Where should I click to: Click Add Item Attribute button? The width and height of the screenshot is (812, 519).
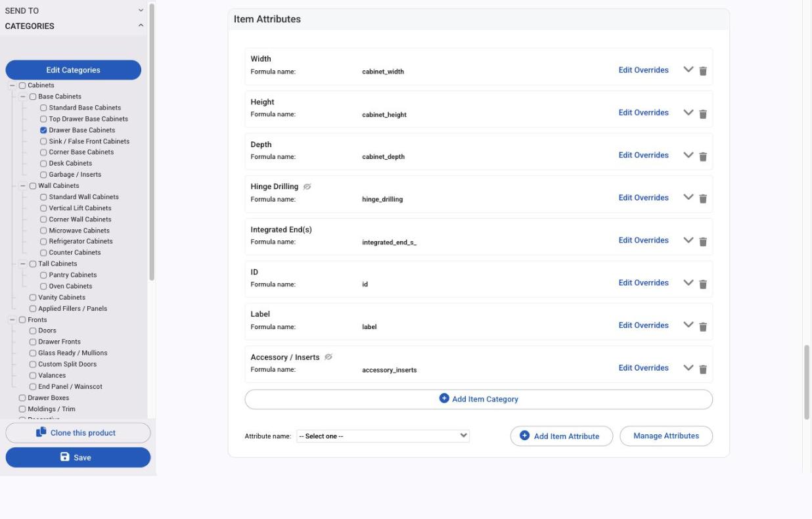562,436
